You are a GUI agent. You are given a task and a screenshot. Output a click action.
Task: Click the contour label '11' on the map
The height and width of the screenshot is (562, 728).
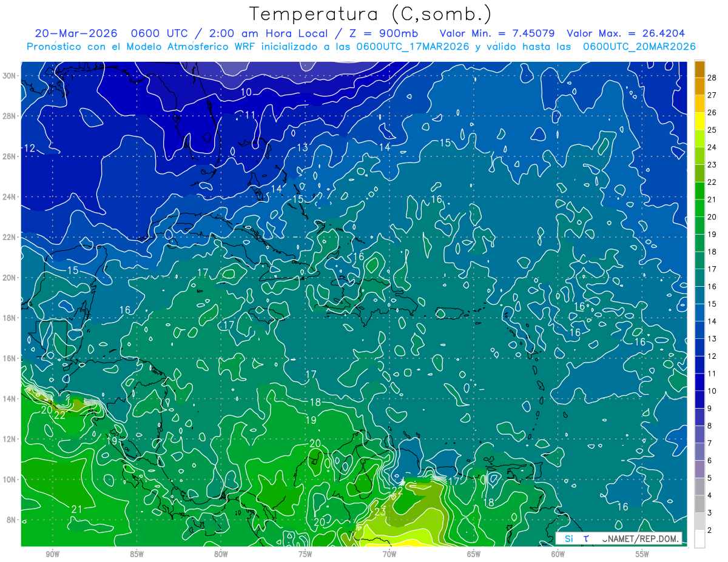(x=250, y=115)
